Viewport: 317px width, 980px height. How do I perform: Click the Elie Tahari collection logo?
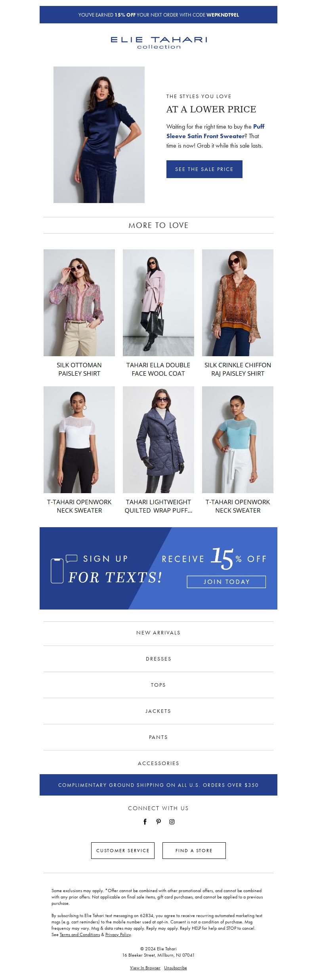pos(158,43)
